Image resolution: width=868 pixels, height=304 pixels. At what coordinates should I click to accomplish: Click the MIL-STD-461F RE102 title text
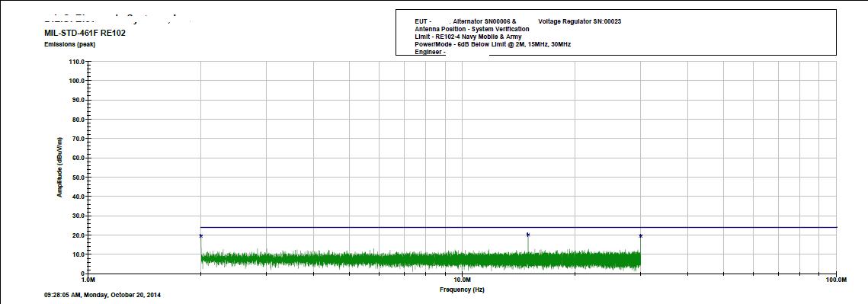85,34
